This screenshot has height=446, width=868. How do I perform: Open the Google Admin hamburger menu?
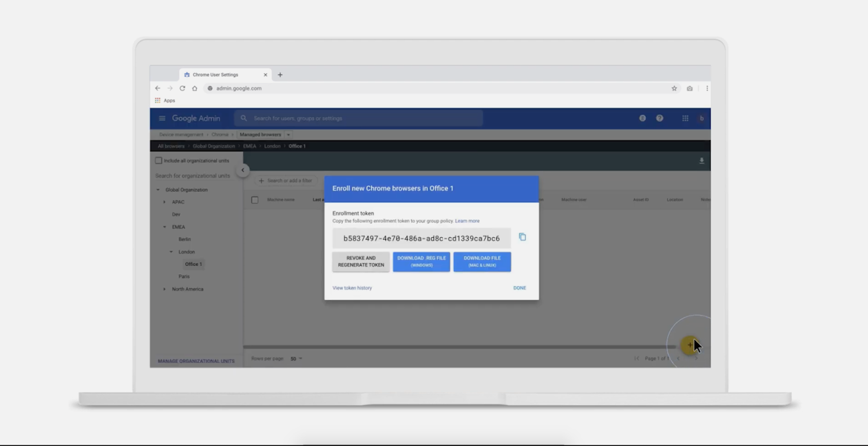coord(161,119)
